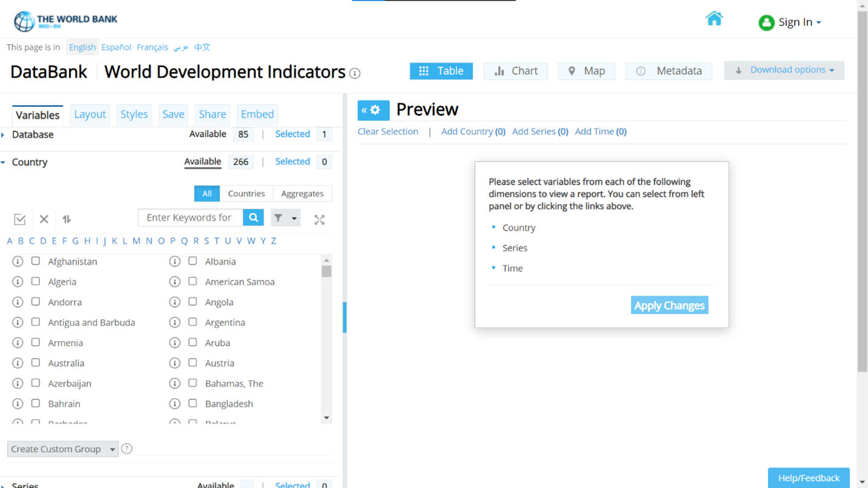Viewport: 868px width, 488px height.
Task: Click the home icon in header
Action: pyautogui.click(x=714, y=19)
